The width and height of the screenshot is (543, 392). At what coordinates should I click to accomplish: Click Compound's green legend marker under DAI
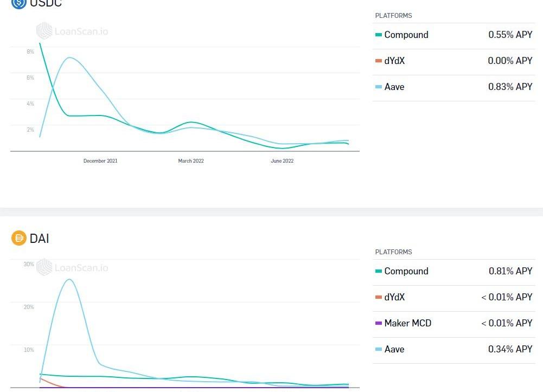click(379, 271)
